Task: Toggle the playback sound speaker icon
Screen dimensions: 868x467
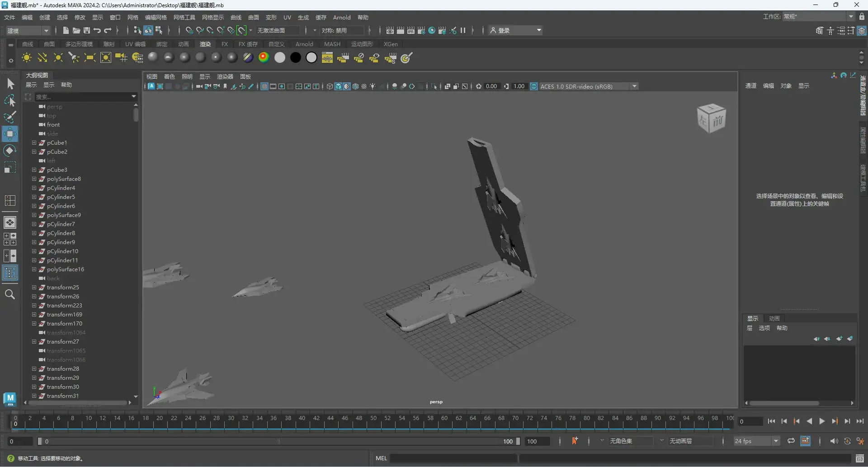Action: [834, 441]
